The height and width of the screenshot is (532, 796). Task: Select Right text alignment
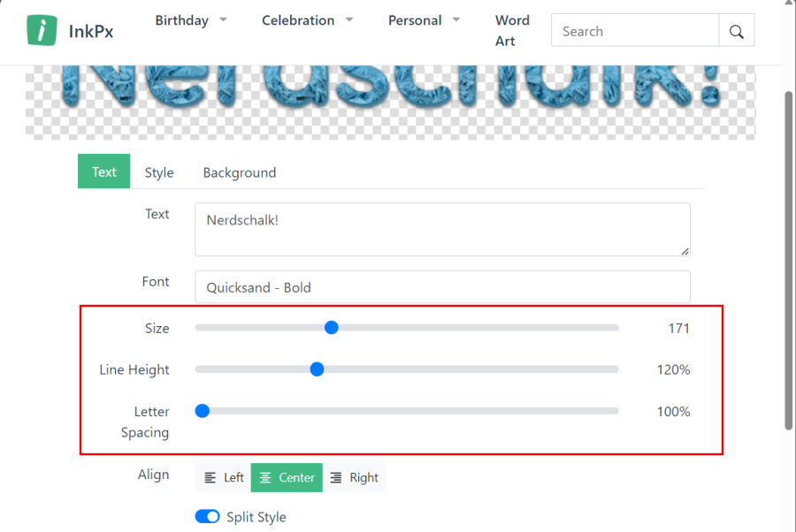coord(355,478)
